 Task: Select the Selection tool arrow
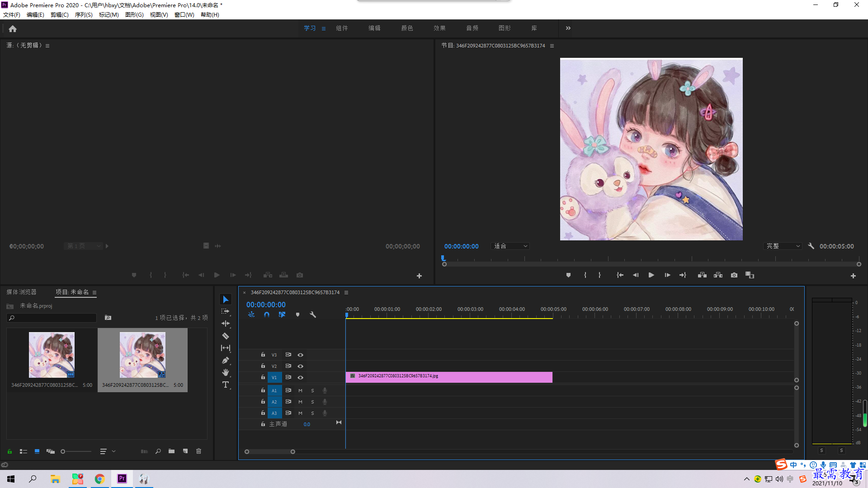tap(225, 300)
